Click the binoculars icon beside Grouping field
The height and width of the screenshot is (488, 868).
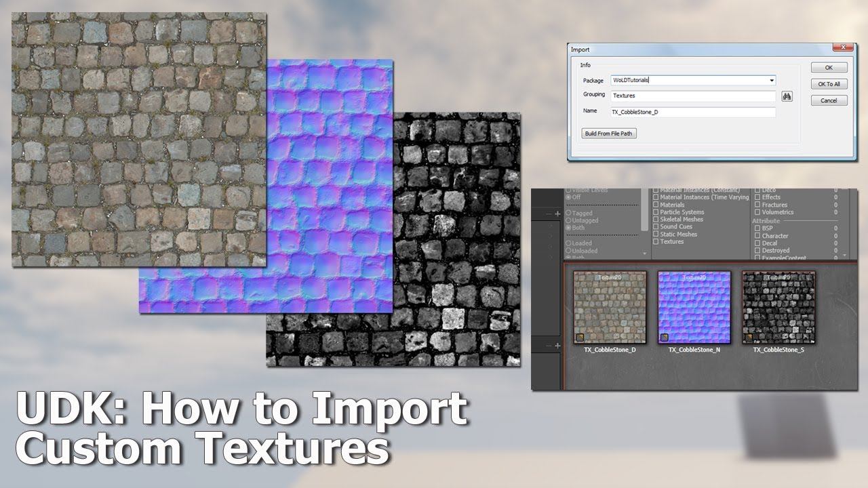[787, 96]
